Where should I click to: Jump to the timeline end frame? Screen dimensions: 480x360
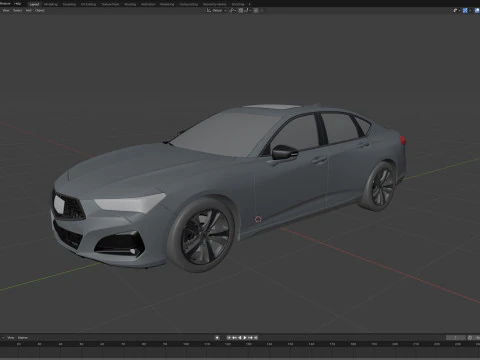point(256,338)
